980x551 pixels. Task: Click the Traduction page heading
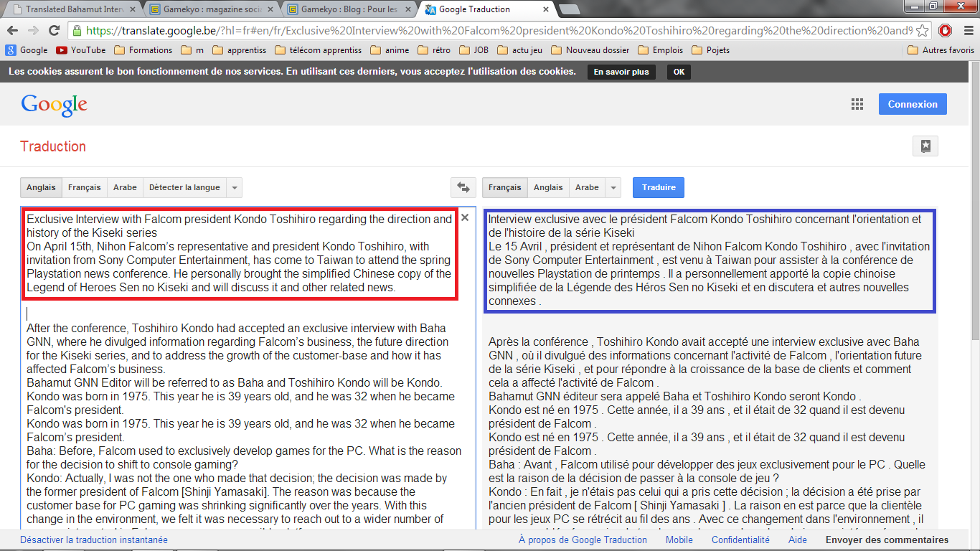[53, 146]
